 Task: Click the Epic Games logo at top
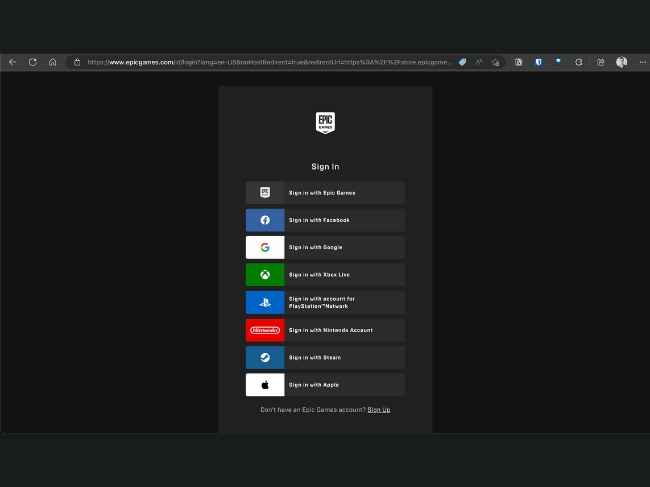[x=325, y=123]
